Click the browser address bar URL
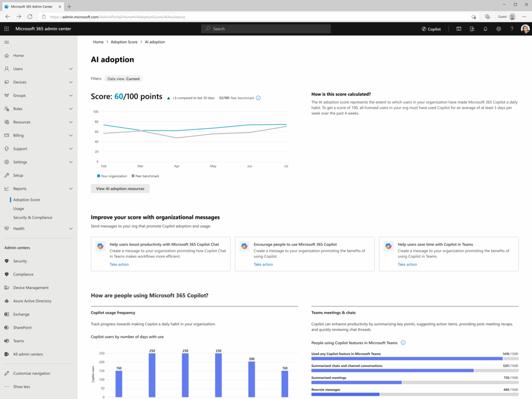The image size is (532, 399). (x=117, y=17)
